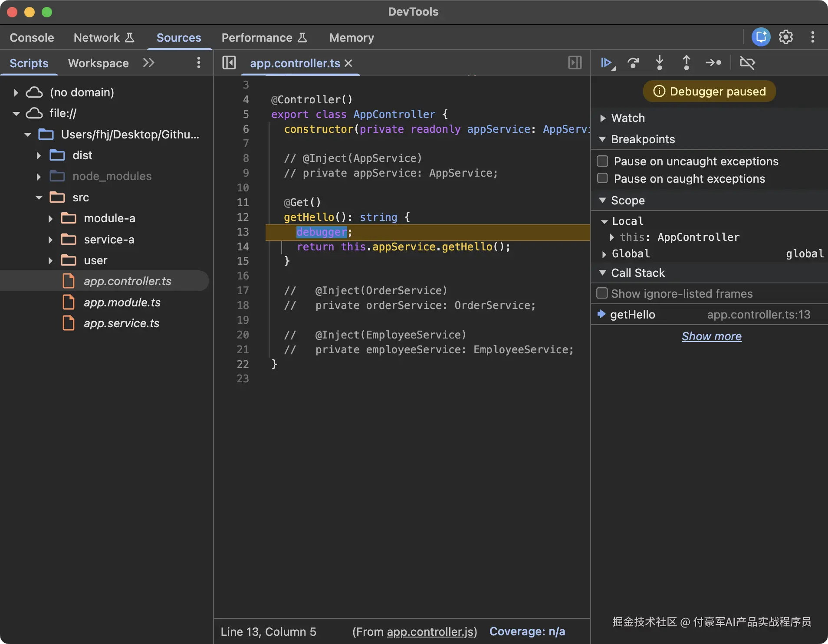Close the app.controller.ts editor tab
Screen dimensions: 828x644
pyautogui.click(x=348, y=63)
